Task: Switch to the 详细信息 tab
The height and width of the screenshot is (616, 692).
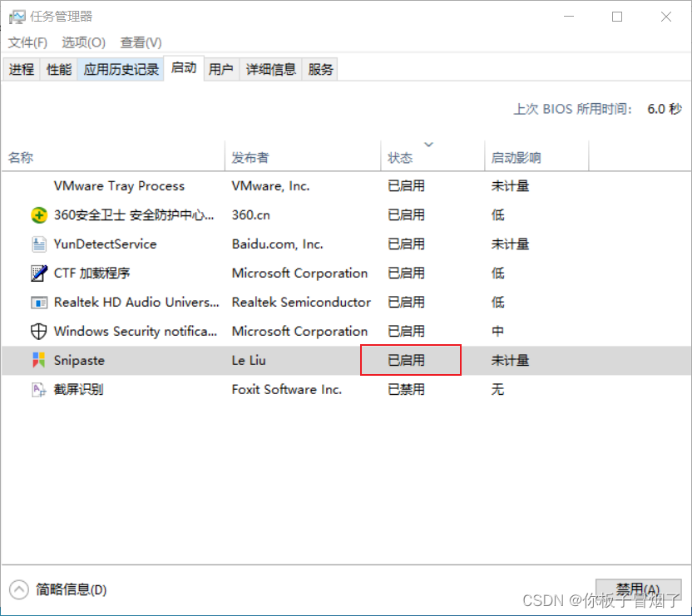Action: pos(270,69)
